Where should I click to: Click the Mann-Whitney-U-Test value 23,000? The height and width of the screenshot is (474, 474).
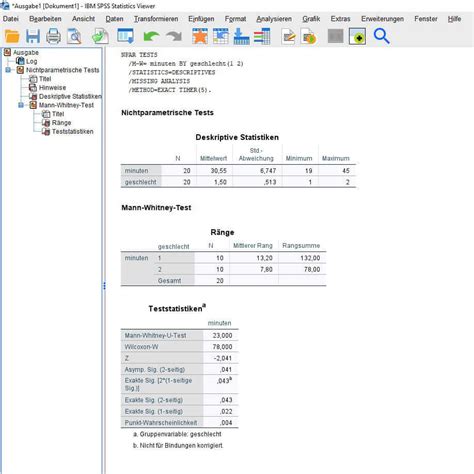click(x=222, y=336)
